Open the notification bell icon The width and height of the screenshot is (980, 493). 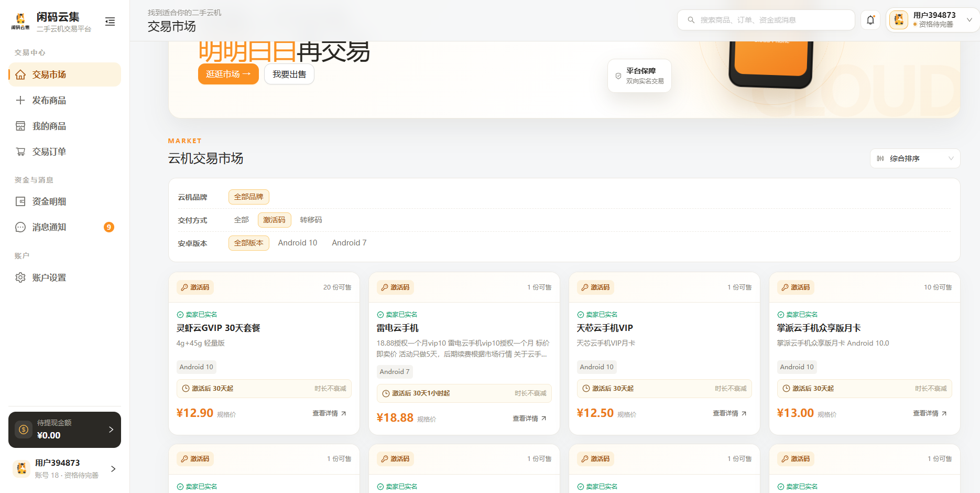870,20
